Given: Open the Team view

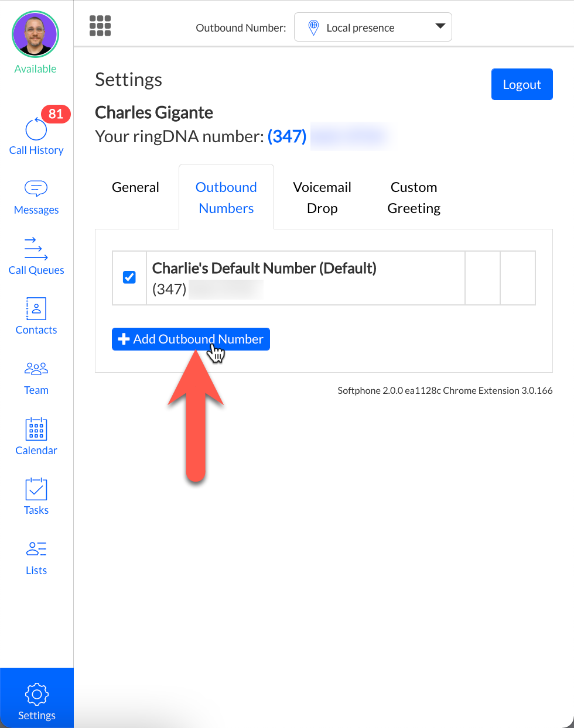Looking at the screenshot, I should point(36,377).
